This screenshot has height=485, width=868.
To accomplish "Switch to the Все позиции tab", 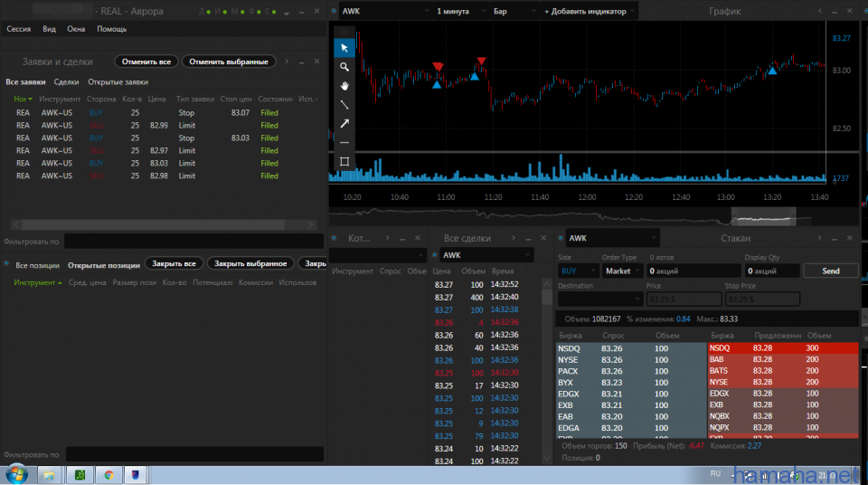I will tap(37, 265).
